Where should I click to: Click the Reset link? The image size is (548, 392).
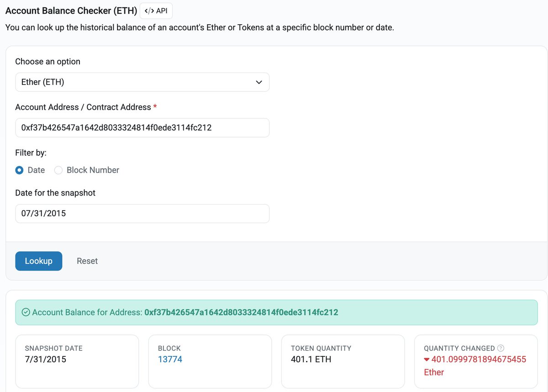[87, 261]
